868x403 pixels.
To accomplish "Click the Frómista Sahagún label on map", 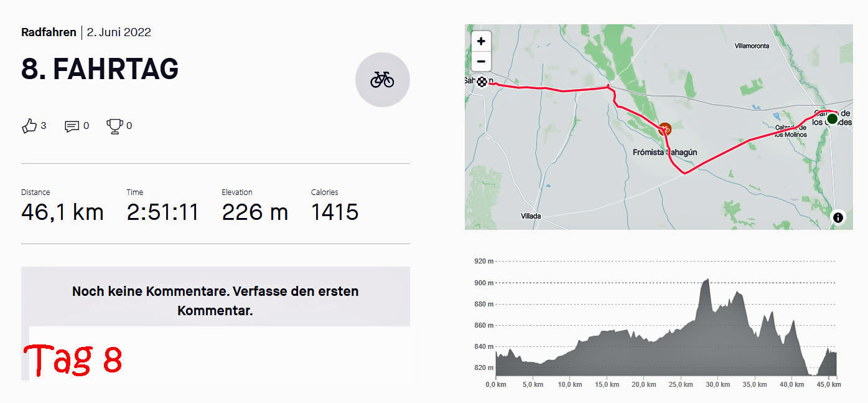I will click(665, 152).
